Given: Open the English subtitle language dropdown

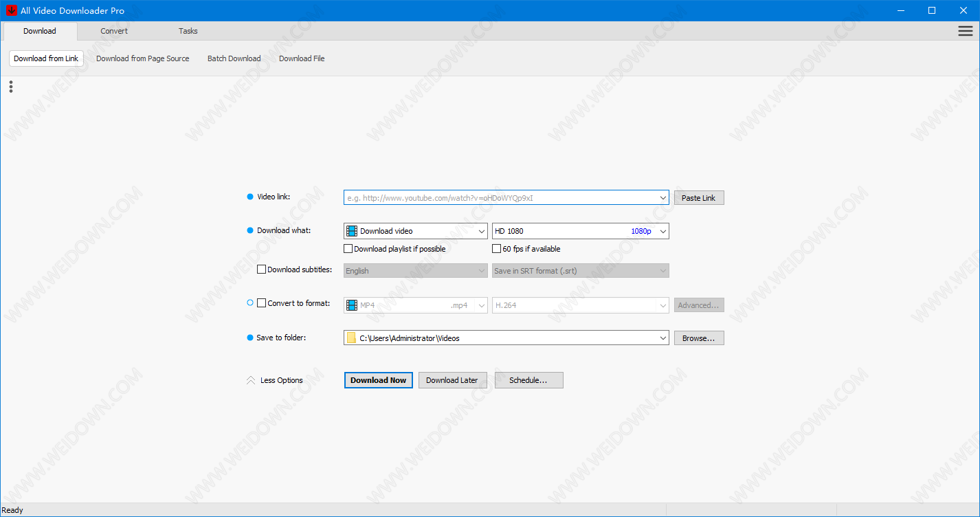Looking at the screenshot, I should (x=416, y=271).
